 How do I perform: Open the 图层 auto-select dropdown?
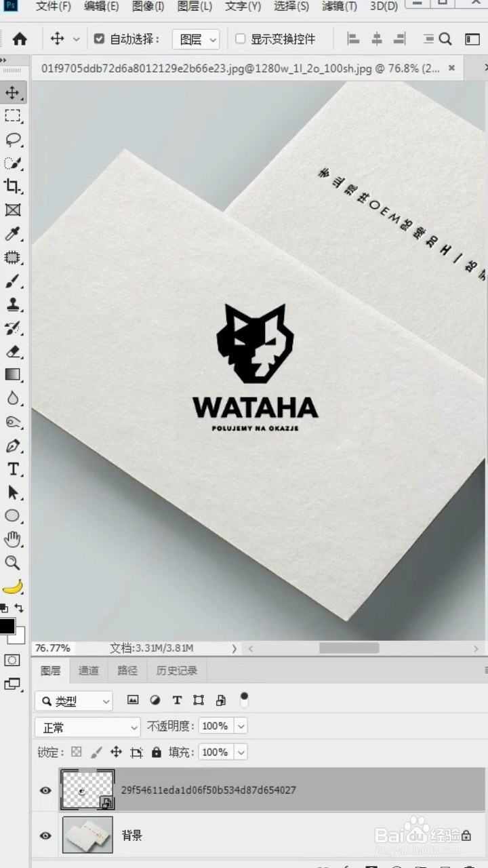click(196, 39)
